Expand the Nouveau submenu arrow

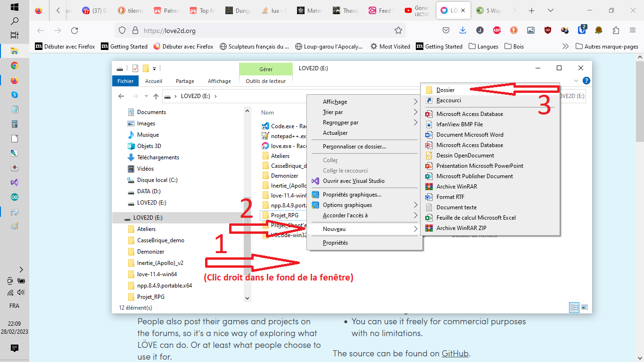(415, 229)
